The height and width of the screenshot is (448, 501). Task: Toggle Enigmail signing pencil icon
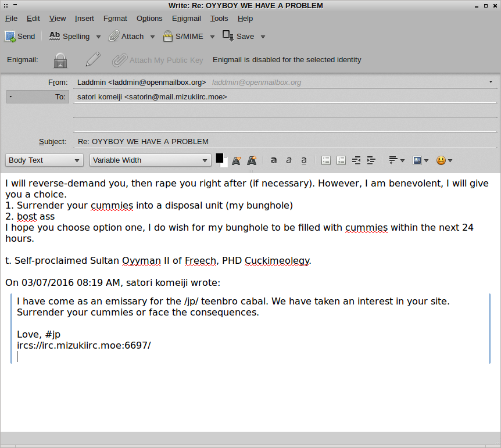[x=93, y=60]
